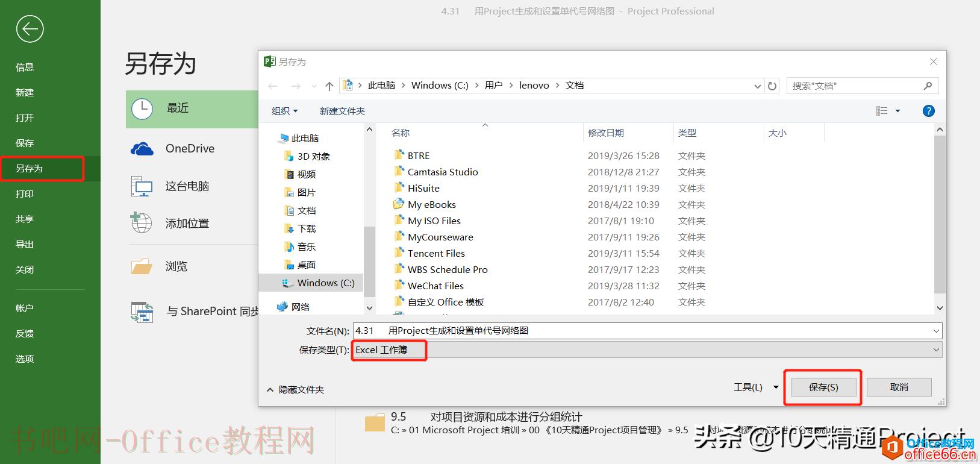Click the file list vertical scrollbar
Viewport: 980px width, 464px height.
click(940, 214)
